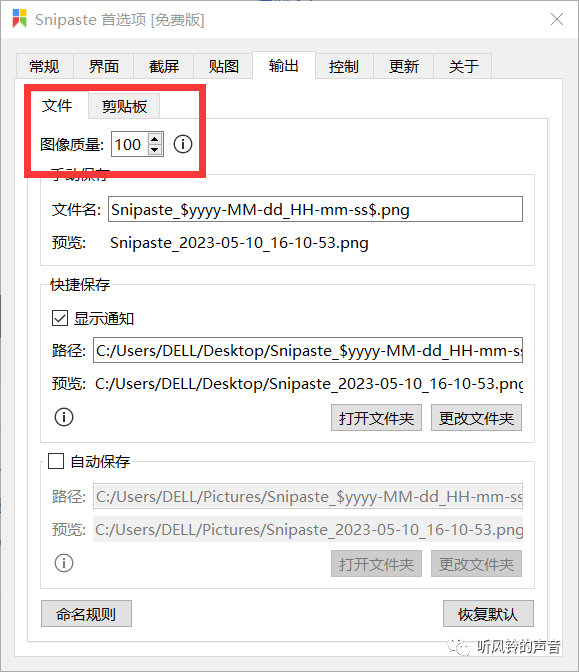Select the 文件 sub-tab
579x672 pixels.
pyautogui.click(x=57, y=105)
